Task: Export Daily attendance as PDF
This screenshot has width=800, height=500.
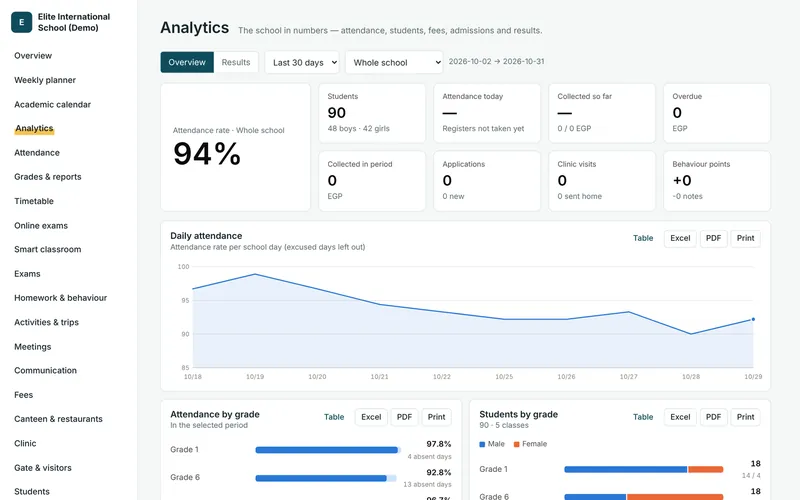Action: point(713,238)
